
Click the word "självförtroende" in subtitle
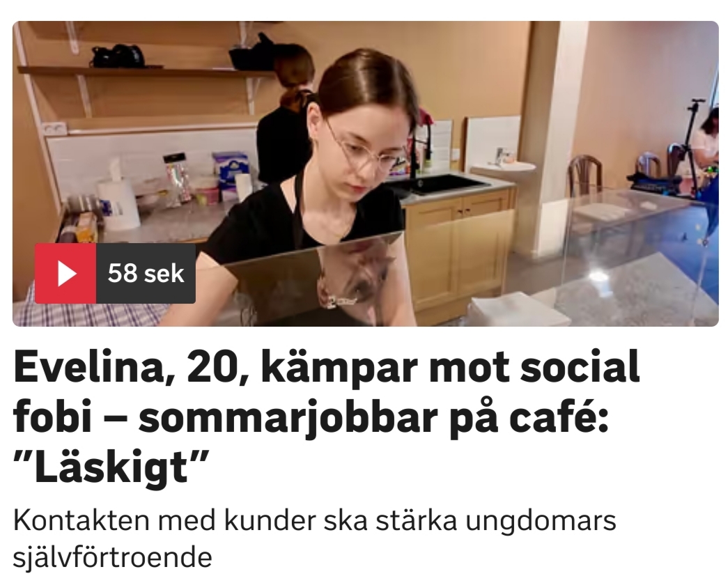(113, 557)
